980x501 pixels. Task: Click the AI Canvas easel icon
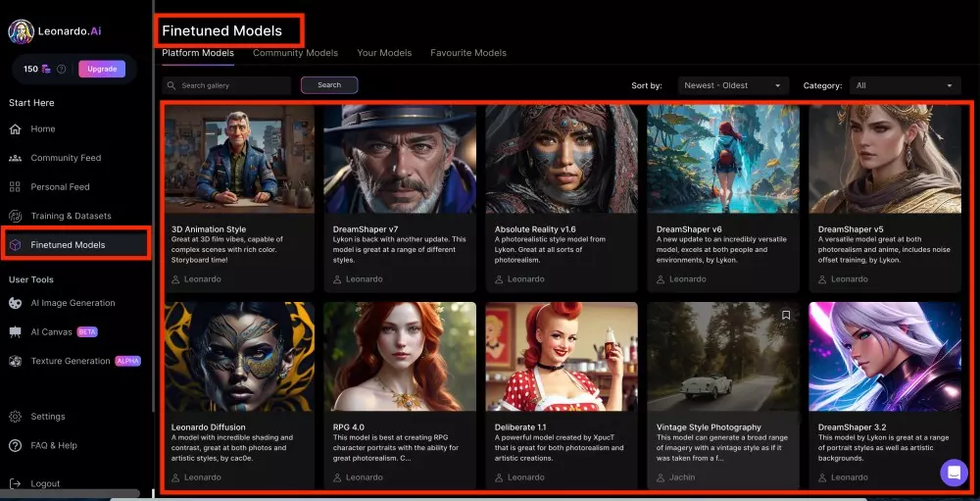(15, 332)
